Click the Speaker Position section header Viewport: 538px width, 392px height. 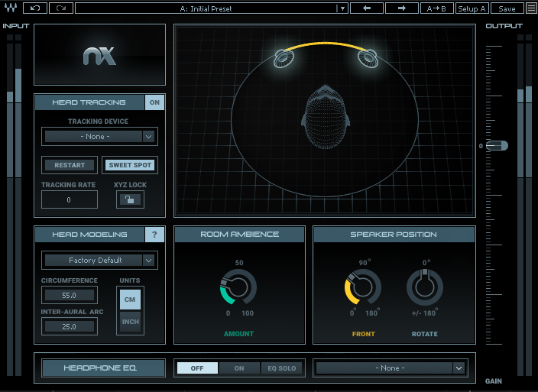pos(394,235)
